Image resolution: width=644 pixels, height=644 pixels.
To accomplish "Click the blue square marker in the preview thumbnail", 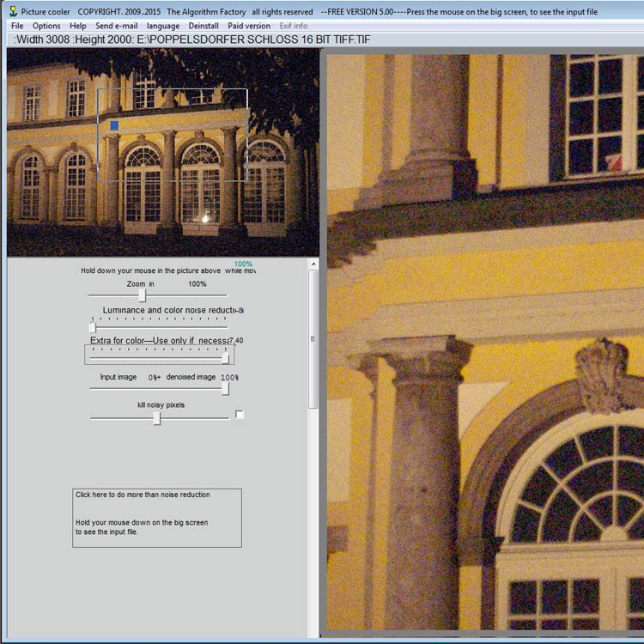I will [x=114, y=125].
